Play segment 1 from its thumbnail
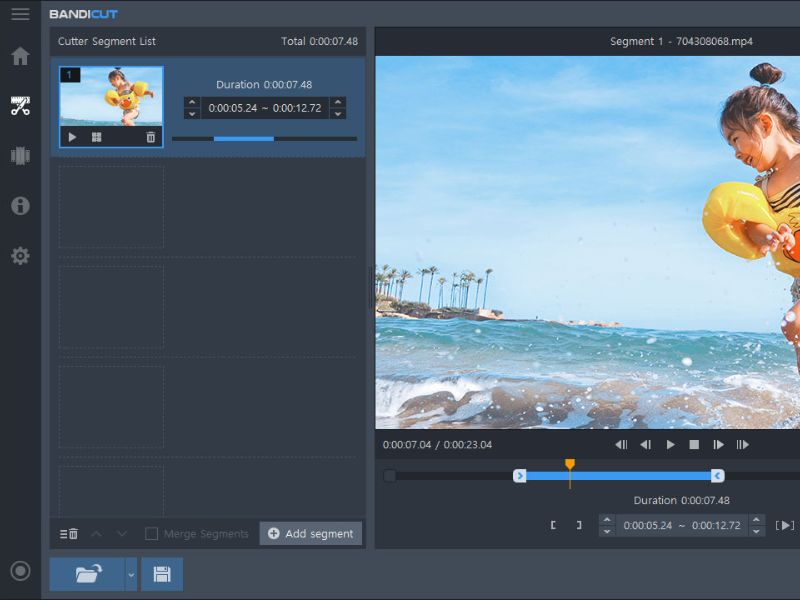Image resolution: width=800 pixels, height=600 pixels. (x=72, y=137)
